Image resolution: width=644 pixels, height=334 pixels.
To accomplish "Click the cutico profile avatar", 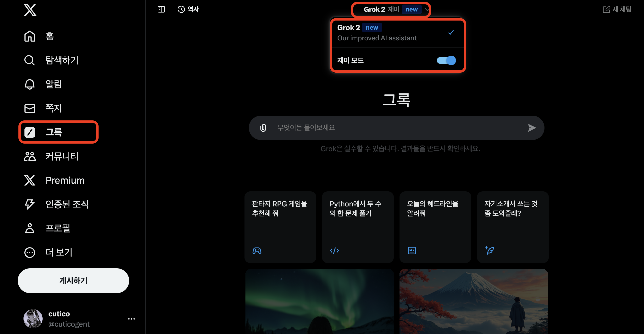I will (33, 318).
